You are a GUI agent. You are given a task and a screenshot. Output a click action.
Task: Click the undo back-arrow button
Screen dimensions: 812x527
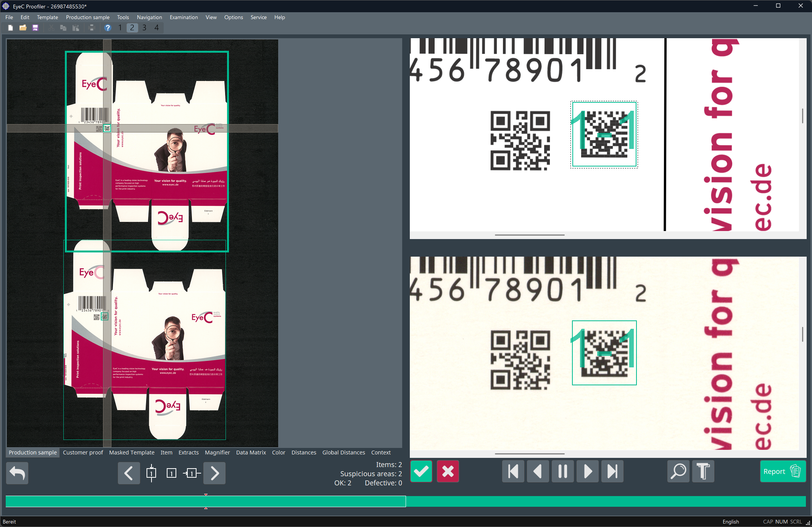[17, 473]
